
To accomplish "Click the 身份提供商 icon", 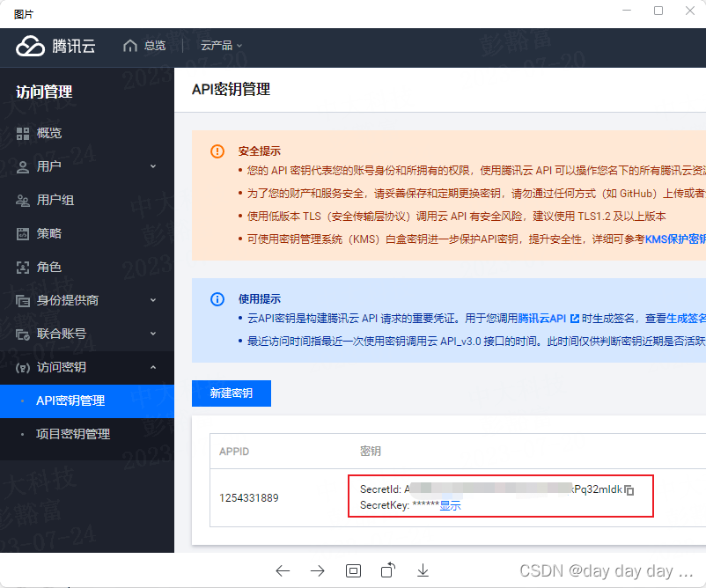I will (23, 301).
